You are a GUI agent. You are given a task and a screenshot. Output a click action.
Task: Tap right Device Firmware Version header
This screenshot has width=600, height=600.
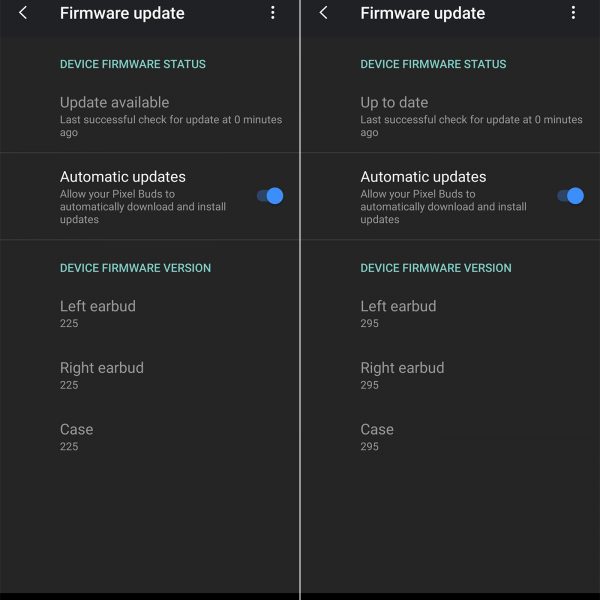(436, 268)
